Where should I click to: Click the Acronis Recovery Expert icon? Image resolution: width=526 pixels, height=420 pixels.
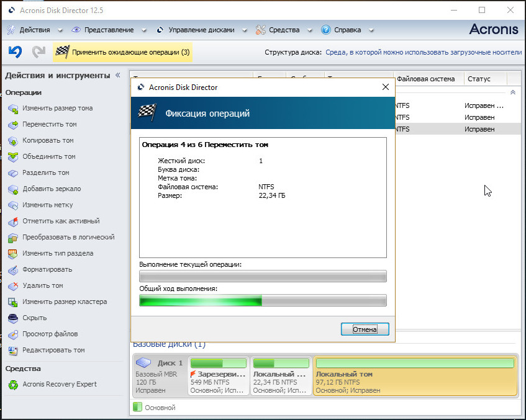click(13, 385)
